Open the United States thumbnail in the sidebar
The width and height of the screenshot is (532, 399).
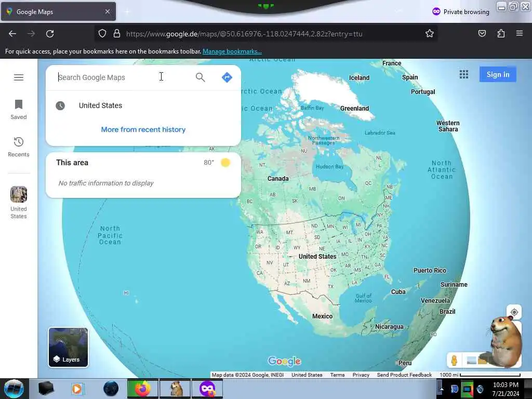(x=19, y=203)
